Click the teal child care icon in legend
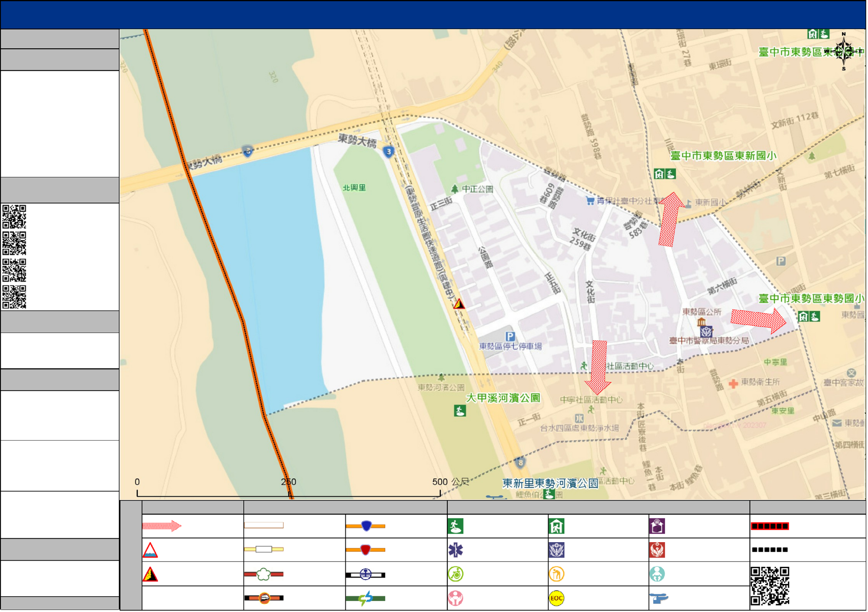Screen dimensions: 868x612 [658, 574]
